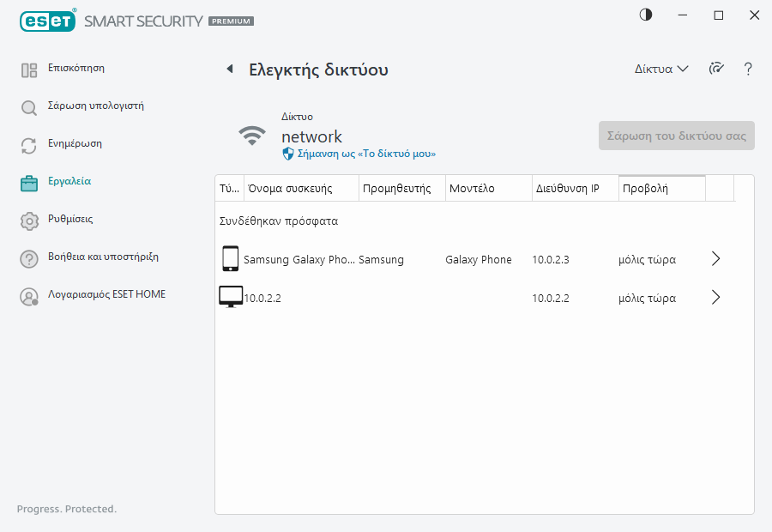Open Λογαριασμός ESET HOME account icon
Viewport: 772px width, 532px height.
pos(29,296)
